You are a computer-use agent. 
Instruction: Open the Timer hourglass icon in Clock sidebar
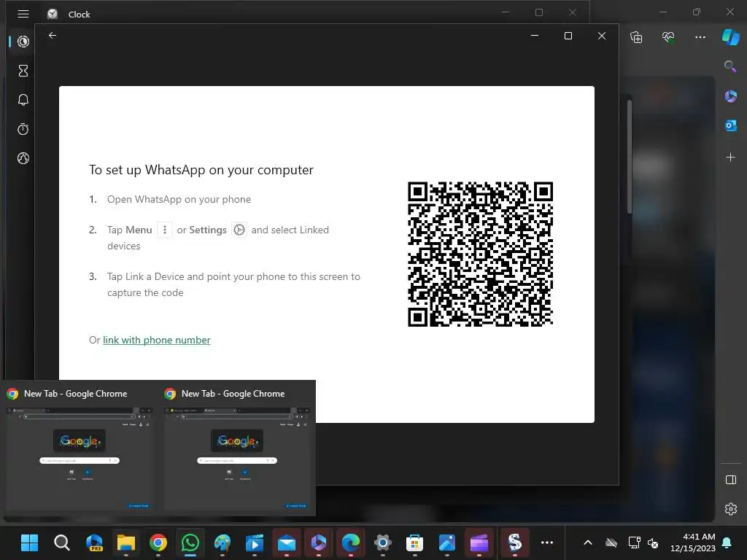click(x=23, y=71)
